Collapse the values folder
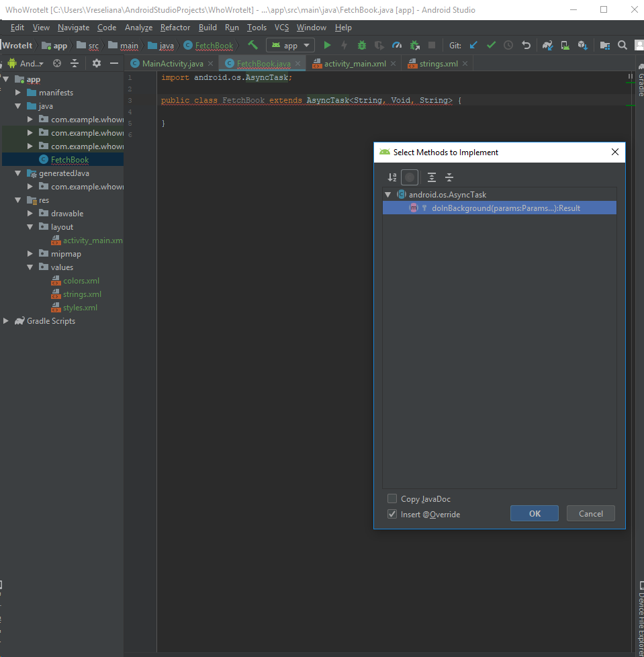 click(x=30, y=267)
